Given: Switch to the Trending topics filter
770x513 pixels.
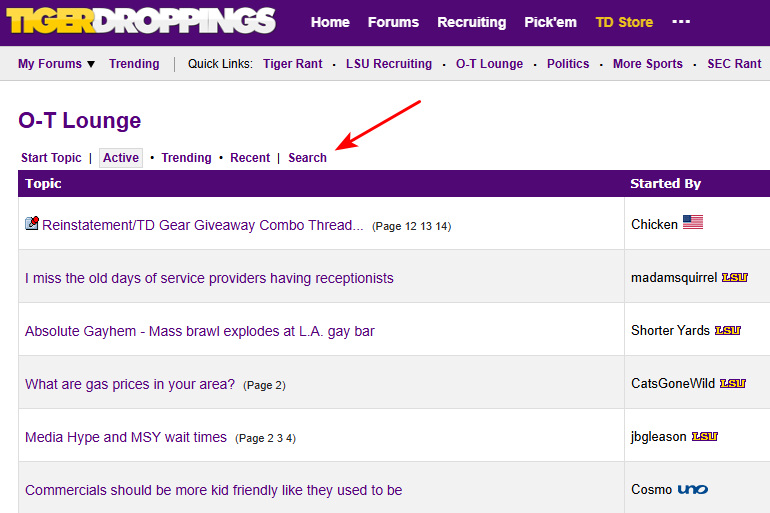Looking at the screenshot, I should [x=186, y=158].
